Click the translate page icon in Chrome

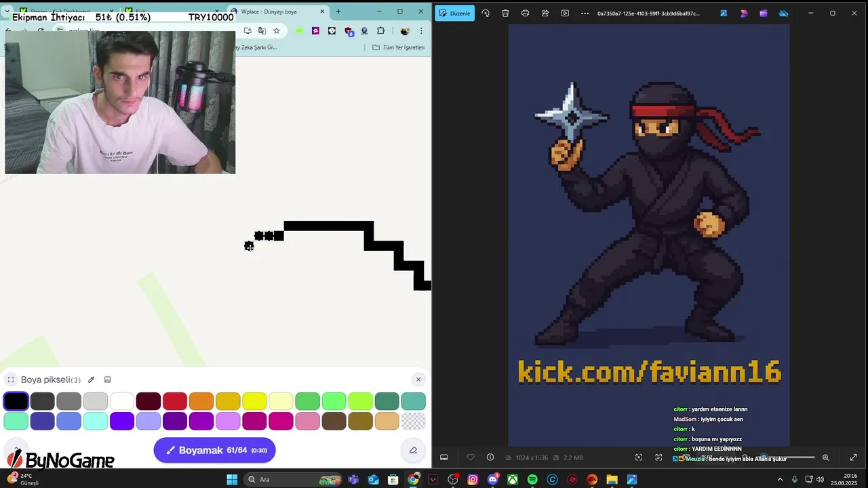click(x=262, y=30)
